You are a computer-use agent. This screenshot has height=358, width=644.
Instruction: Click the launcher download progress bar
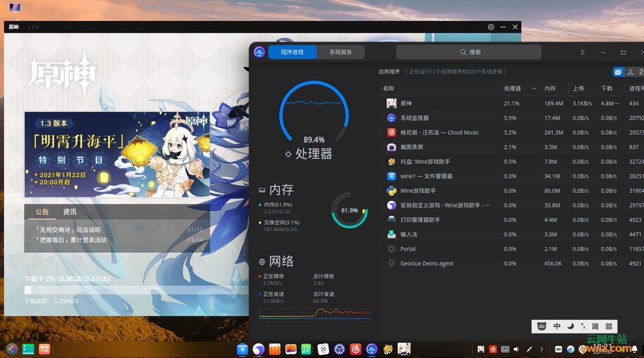[135, 290]
